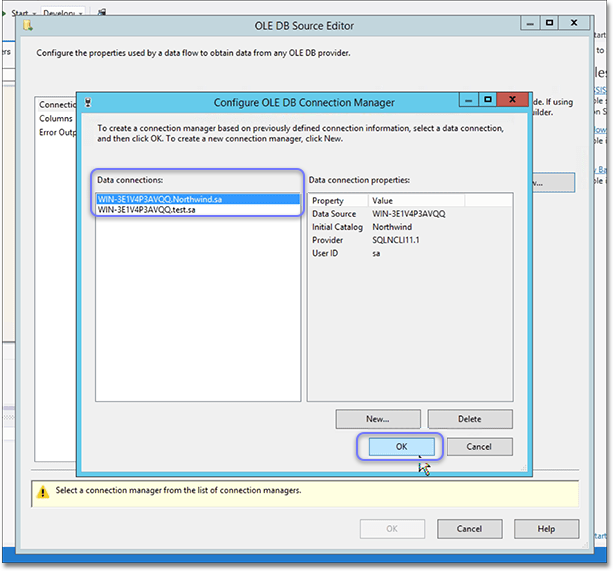Cancel the Configure OLE DB Connection Manager dialog
Viewport: 613px width, 571px height.
[x=479, y=447]
